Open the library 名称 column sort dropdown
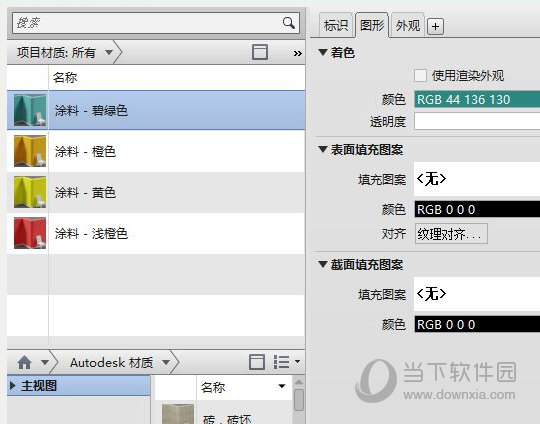Viewport: 540px width, 424px height. (282, 386)
